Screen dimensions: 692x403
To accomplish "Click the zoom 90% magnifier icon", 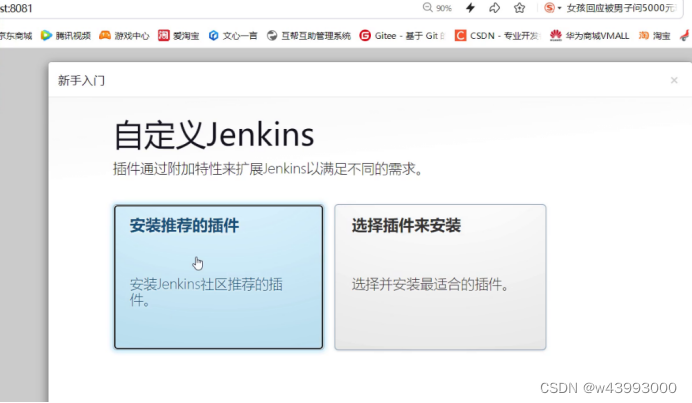I will click(x=427, y=8).
